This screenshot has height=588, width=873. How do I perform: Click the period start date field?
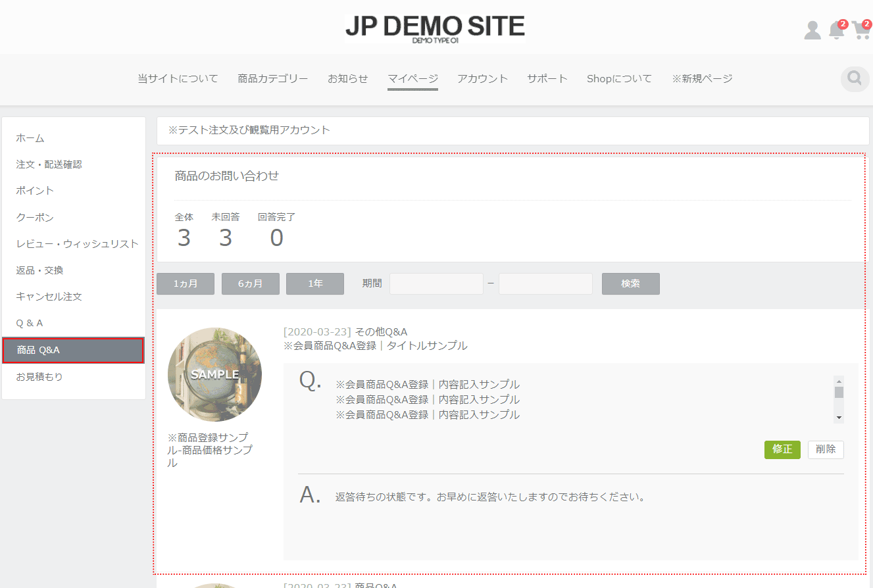(436, 283)
